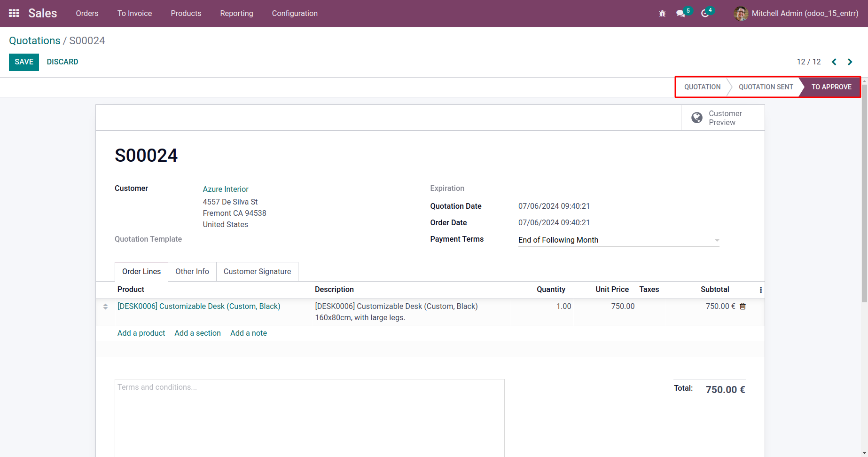868x457 pixels.
Task: Sort by the Product column header
Action: pos(131,290)
